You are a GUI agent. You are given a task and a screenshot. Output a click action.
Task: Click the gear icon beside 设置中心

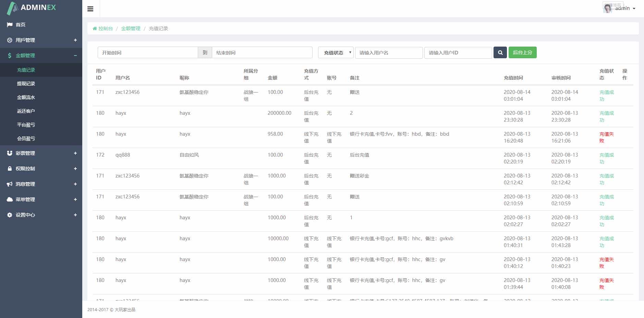(10, 215)
